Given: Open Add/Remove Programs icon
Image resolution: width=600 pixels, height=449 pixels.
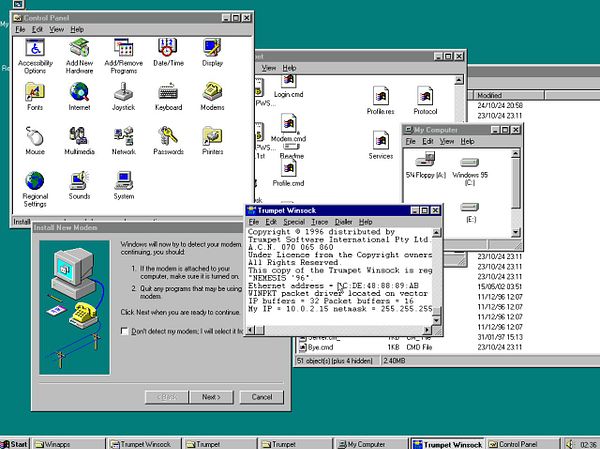Looking at the screenshot, I should [x=124, y=56].
